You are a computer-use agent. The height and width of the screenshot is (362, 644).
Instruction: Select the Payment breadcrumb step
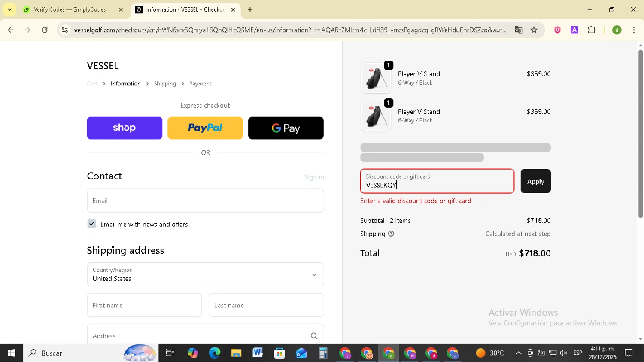click(x=200, y=84)
